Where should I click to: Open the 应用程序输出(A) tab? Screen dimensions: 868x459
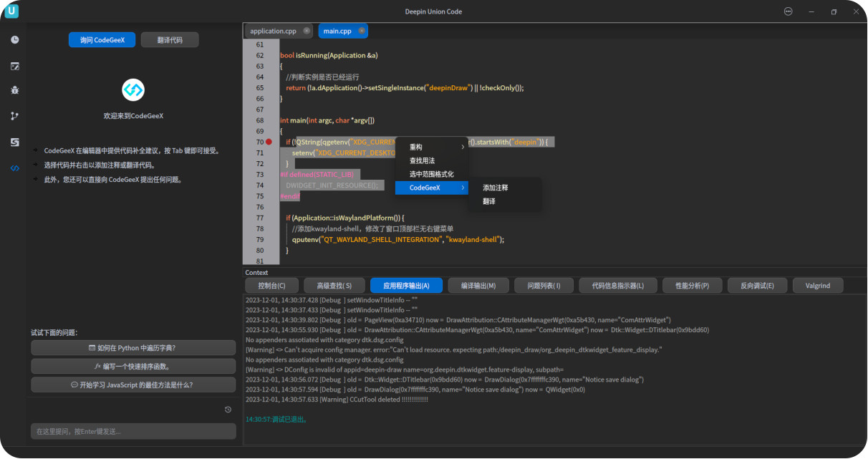point(406,286)
